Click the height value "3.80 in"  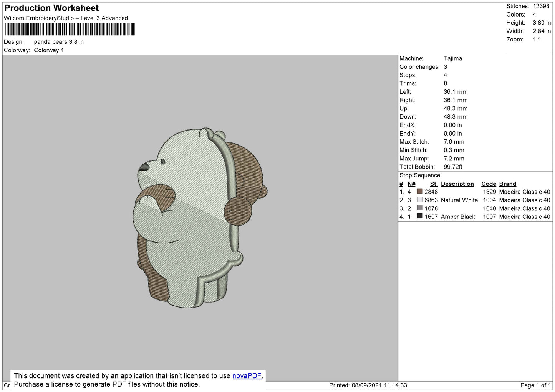[x=542, y=23]
